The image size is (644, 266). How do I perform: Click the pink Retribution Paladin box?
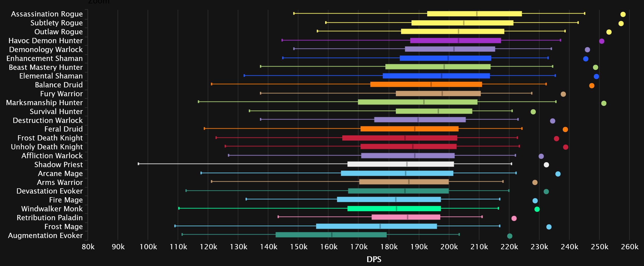(x=406, y=217)
